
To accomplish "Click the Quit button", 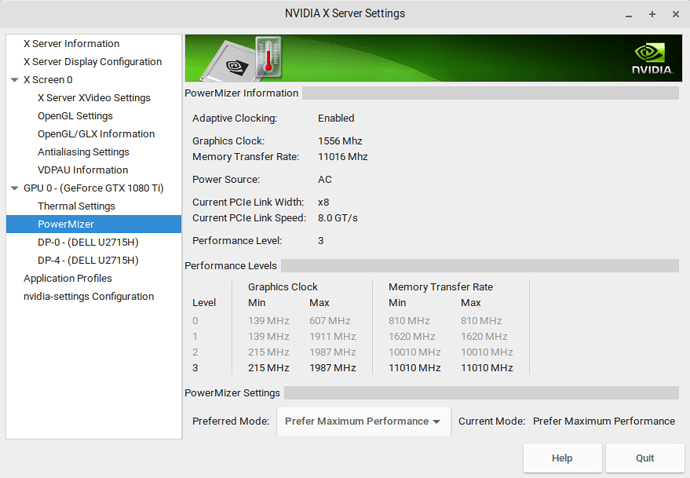I will [x=645, y=458].
